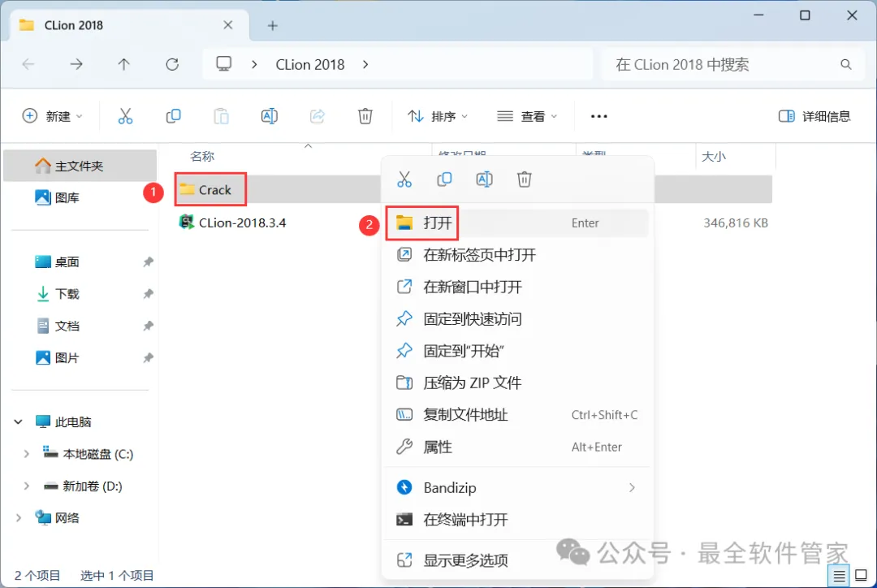Choose 复制文件地址
This screenshot has height=588, width=877.
pos(516,414)
